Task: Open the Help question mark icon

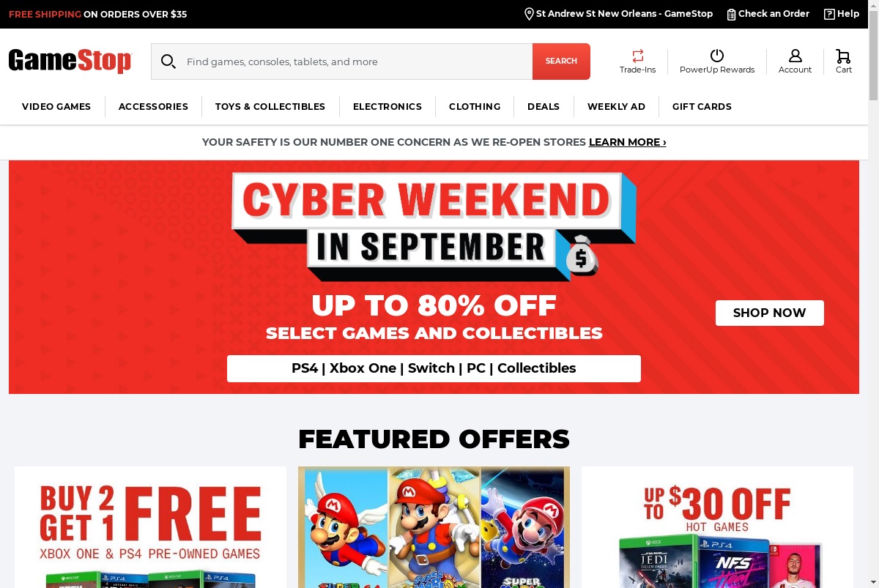Action: [x=829, y=14]
